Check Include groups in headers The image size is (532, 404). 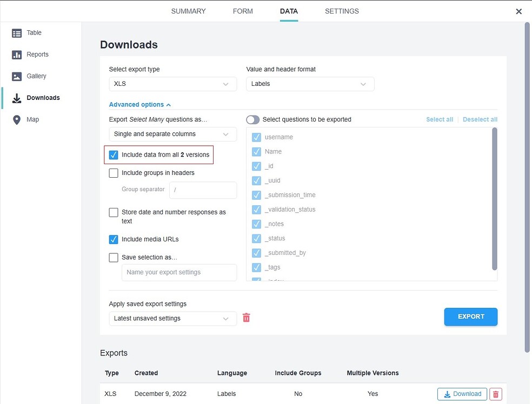point(114,173)
